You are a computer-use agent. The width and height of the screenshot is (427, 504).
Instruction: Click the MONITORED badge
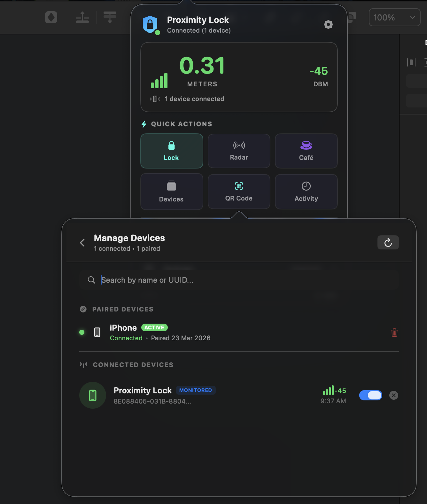tap(196, 390)
